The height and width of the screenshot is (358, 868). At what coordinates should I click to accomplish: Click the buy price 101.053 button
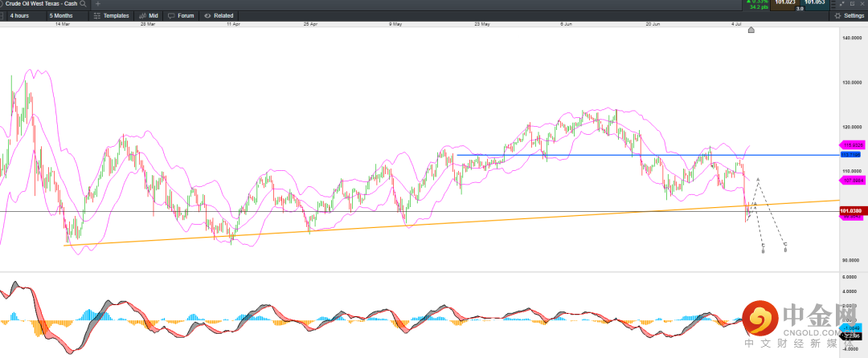click(x=815, y=5)
